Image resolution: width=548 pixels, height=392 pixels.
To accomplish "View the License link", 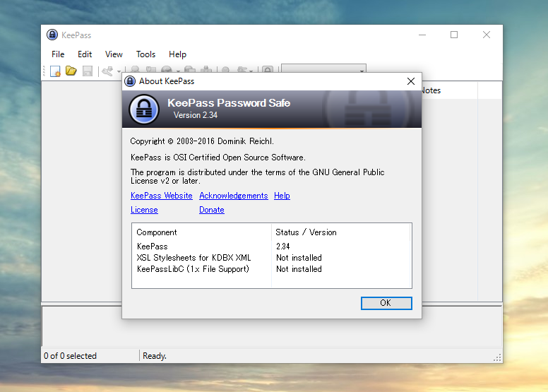I will [144, 210].
